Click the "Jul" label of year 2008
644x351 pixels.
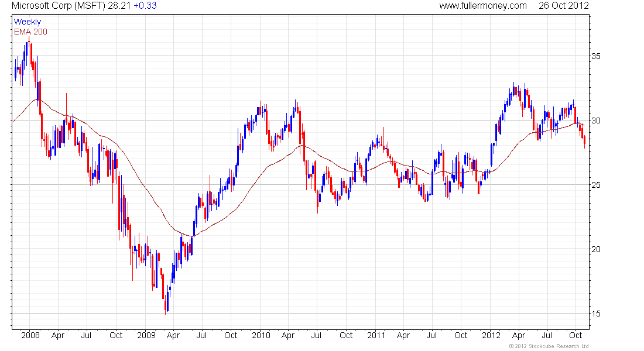pos(86,335)
